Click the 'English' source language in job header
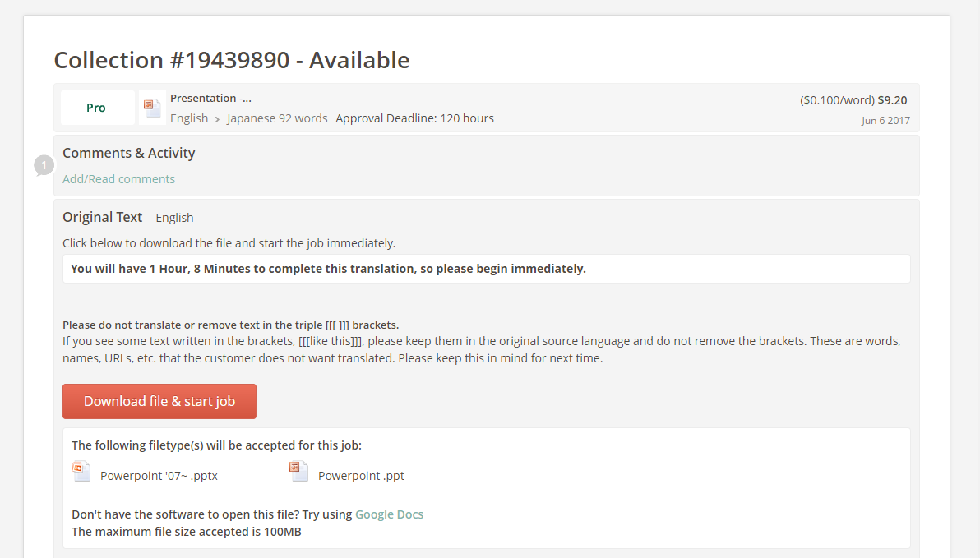 click(189, 118)
